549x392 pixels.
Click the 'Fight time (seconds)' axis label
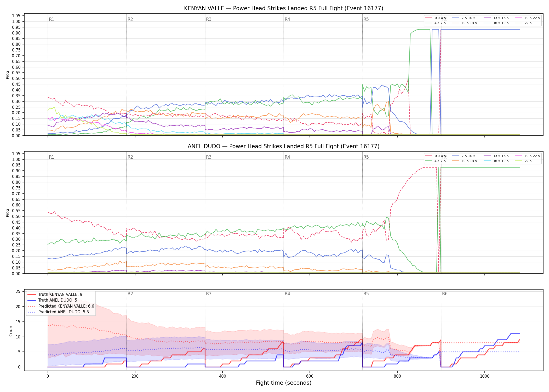(x=284, y=383)
